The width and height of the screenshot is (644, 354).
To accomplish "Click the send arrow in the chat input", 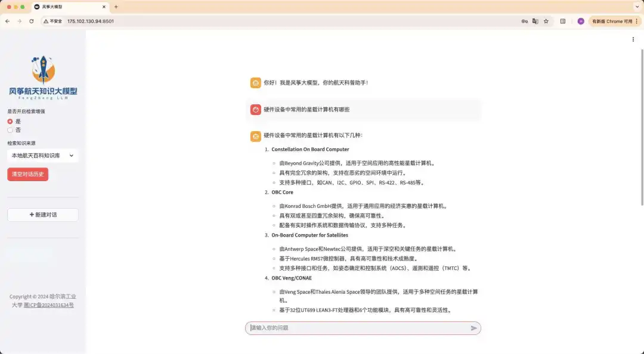I will coord(474,328).
